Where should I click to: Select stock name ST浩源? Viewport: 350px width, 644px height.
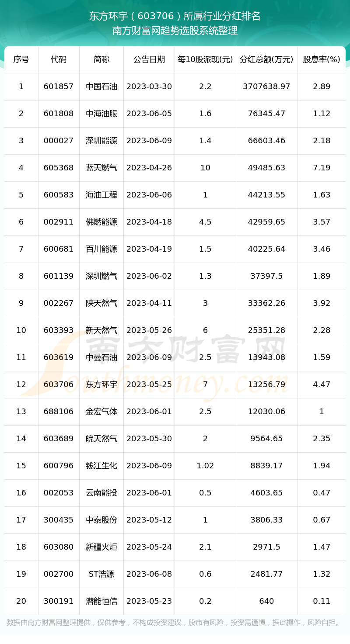click(x=101, y=574)
